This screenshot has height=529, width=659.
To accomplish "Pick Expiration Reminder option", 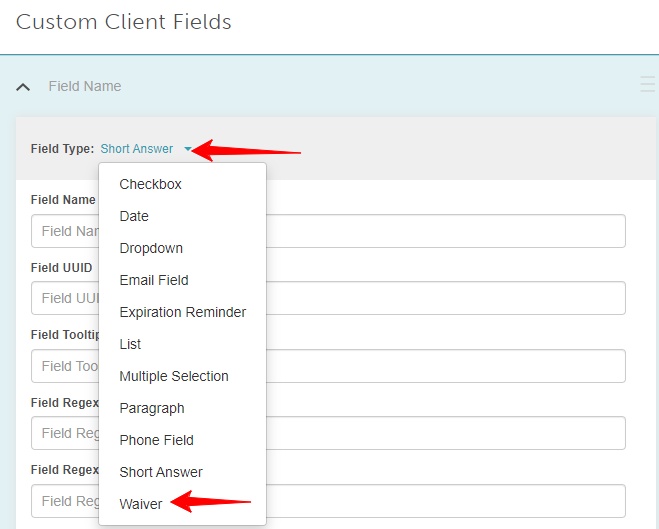I will tap(182, 312).
